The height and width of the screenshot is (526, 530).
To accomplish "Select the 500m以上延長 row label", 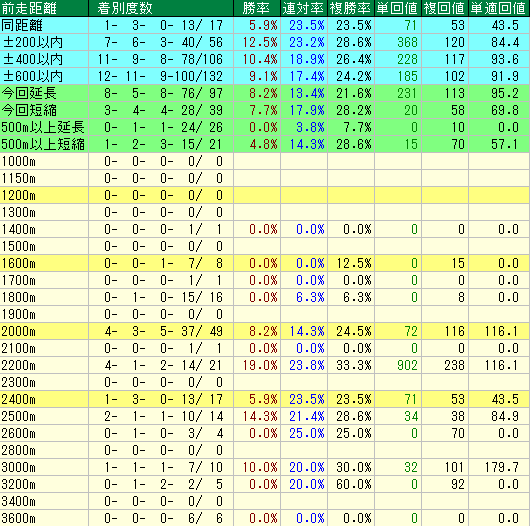I will [x=44, y=127].
